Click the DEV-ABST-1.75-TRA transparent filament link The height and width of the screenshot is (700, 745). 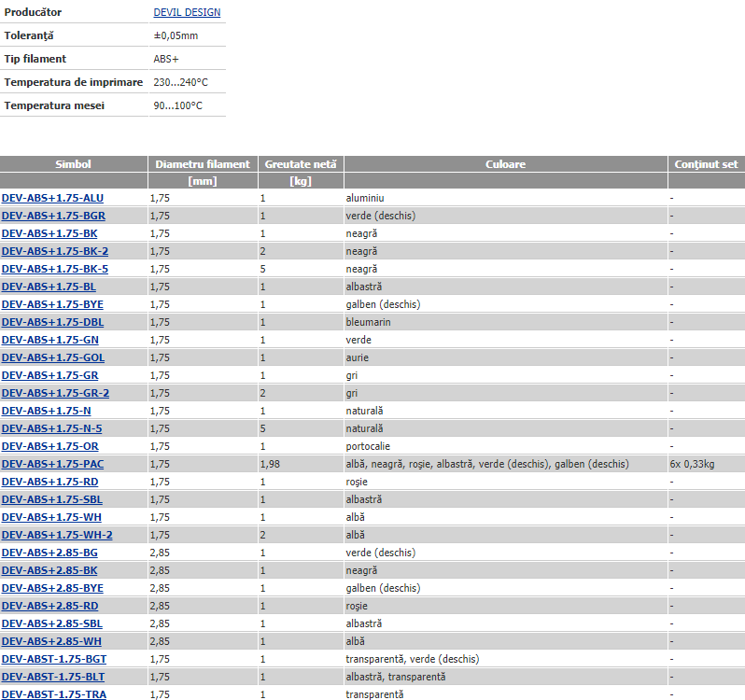[52, 694]
